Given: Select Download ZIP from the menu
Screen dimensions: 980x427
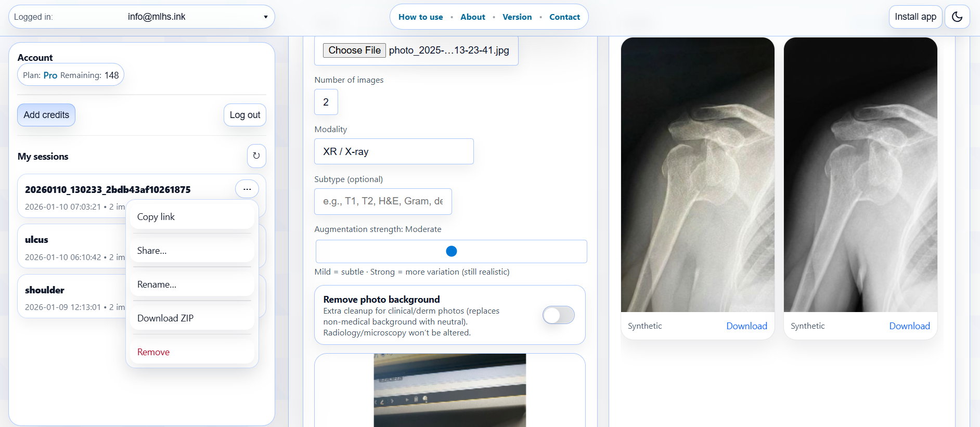Looking at the screenshot, I should (165, 318).
